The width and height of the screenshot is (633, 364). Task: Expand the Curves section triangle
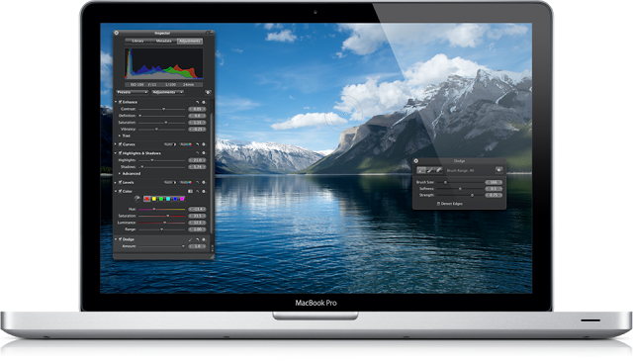[x=116, y=144]
